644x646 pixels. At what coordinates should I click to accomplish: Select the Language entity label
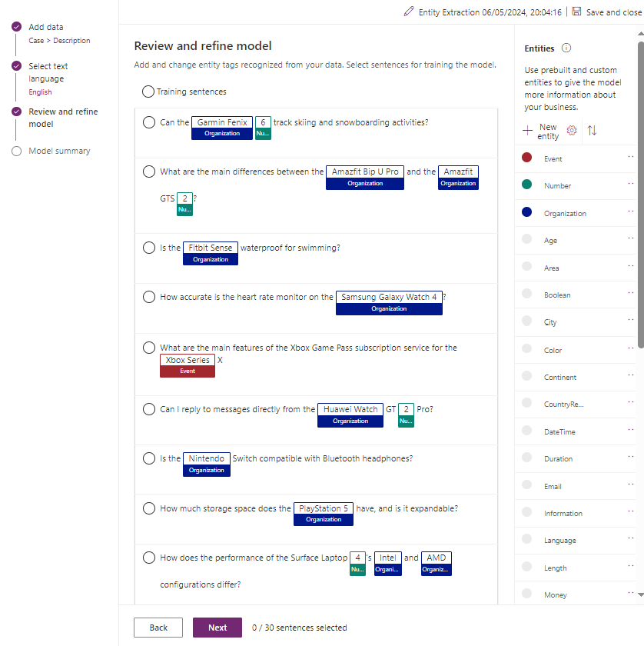[x=559, y=541]
